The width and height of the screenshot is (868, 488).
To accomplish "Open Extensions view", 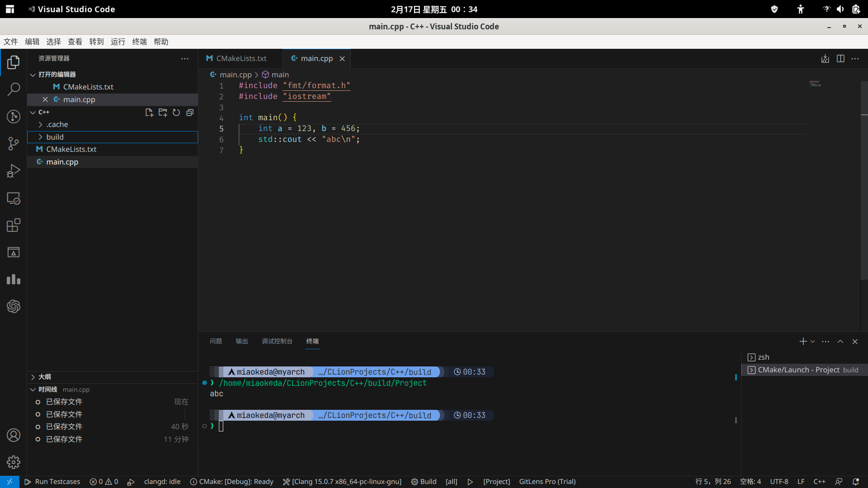I will coord(14,225).
